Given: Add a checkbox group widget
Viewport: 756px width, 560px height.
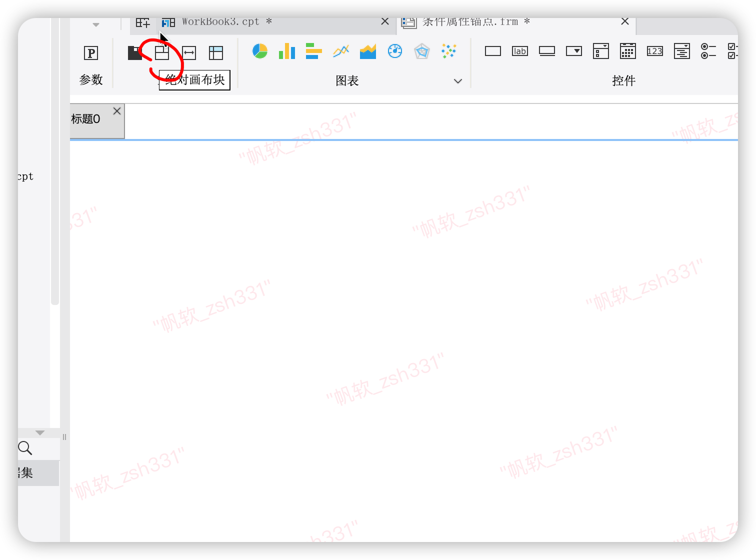Looking at the screenshot, I should click(x=732, y=51).
